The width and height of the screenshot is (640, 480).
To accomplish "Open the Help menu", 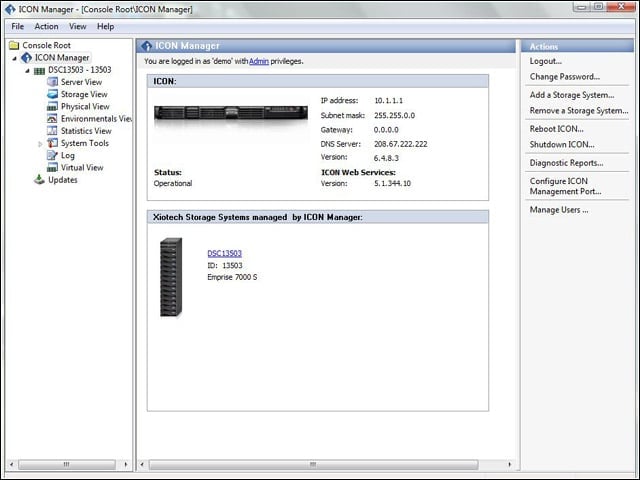I will tap(105, 27).
